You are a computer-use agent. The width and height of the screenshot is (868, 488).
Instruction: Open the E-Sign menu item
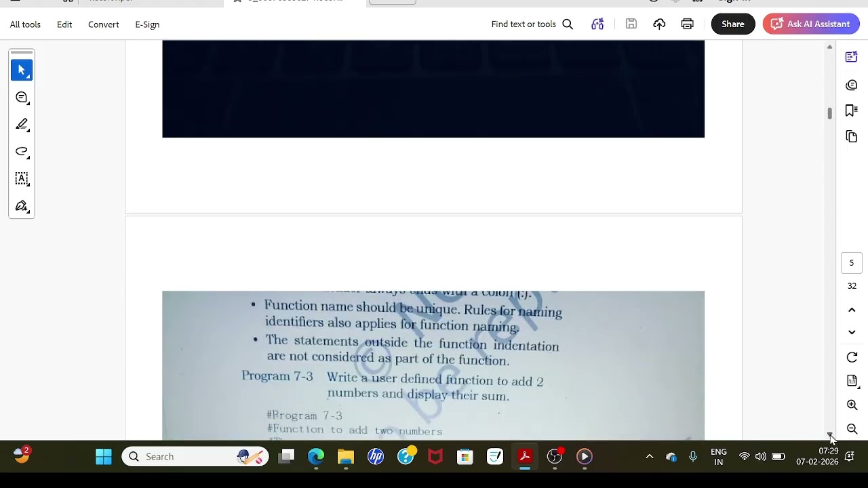tap(147, 24)
